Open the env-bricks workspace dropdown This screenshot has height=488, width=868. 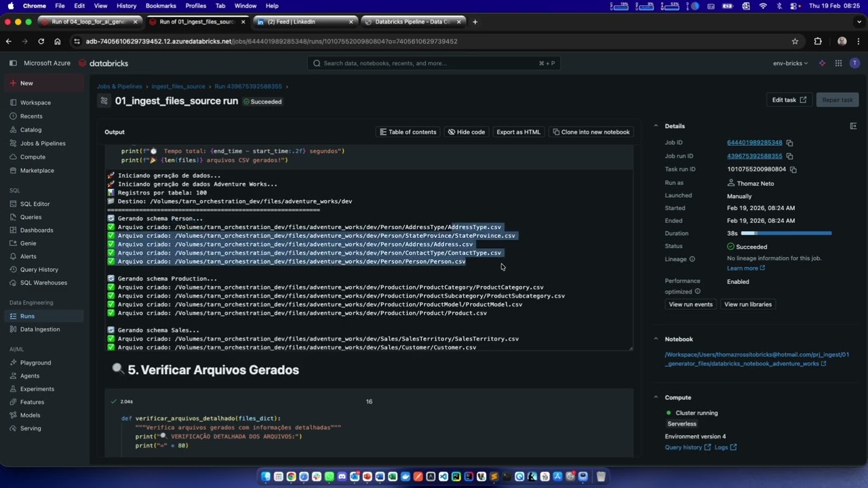tap(790, 63)
